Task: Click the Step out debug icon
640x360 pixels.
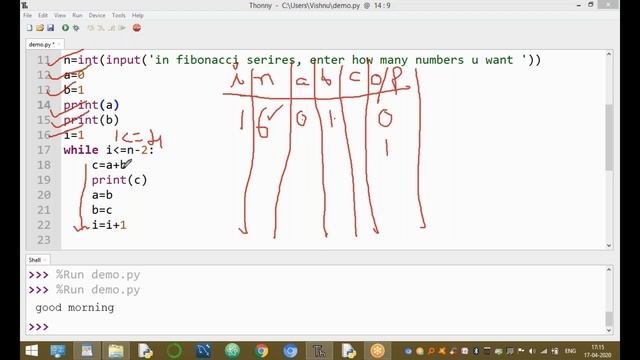Action: [x=111, y=28]
